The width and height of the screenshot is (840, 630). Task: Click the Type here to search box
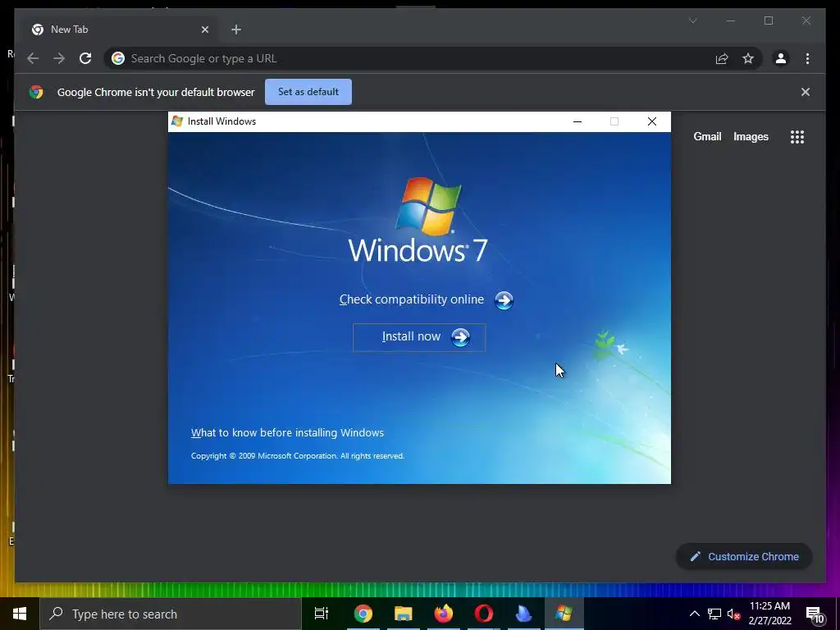pos(171,614)
